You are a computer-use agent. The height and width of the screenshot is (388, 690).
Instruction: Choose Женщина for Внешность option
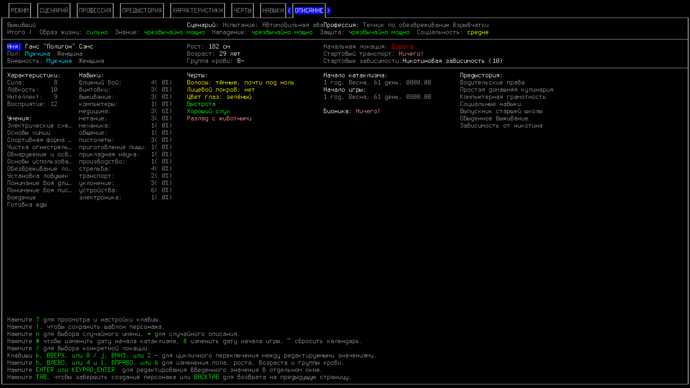point(91,61)
